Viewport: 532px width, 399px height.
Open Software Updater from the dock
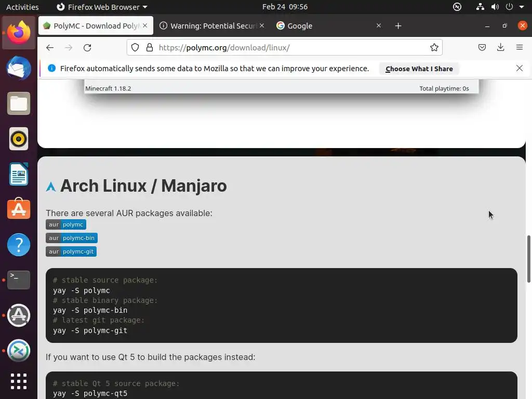pyautogui.click(x=19, y=315)
